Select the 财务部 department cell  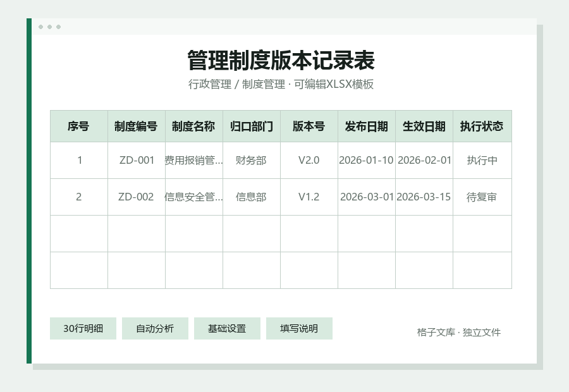pyautogui.click(x=252, y=160)
